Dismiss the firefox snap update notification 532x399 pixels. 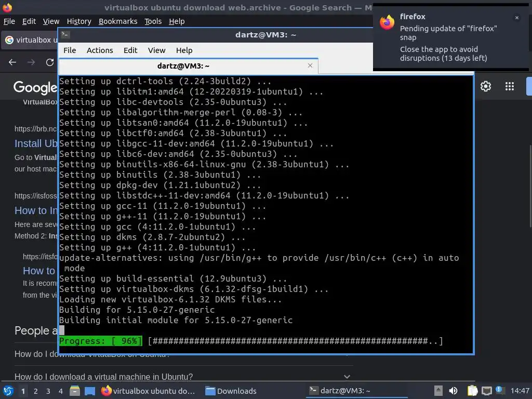click(x=517, y=18)
